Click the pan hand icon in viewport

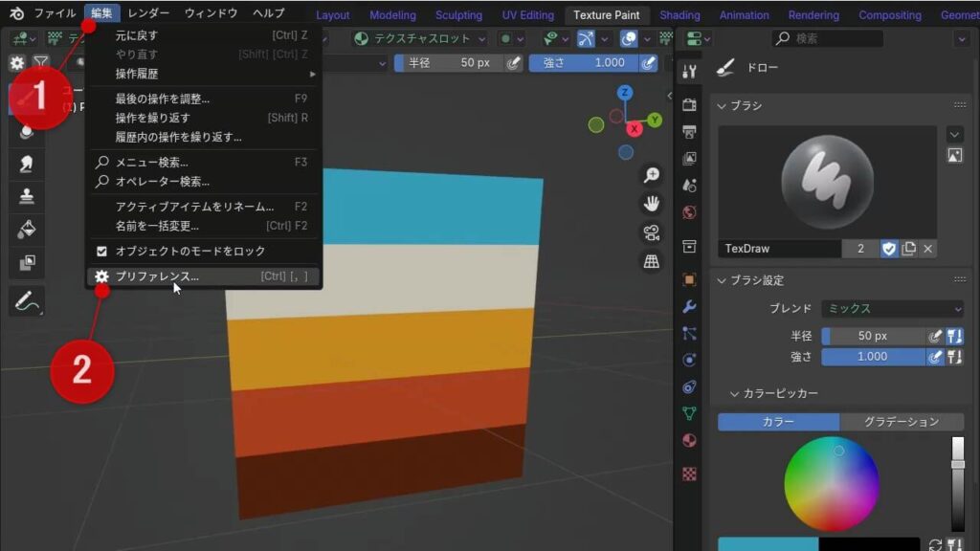652,204
